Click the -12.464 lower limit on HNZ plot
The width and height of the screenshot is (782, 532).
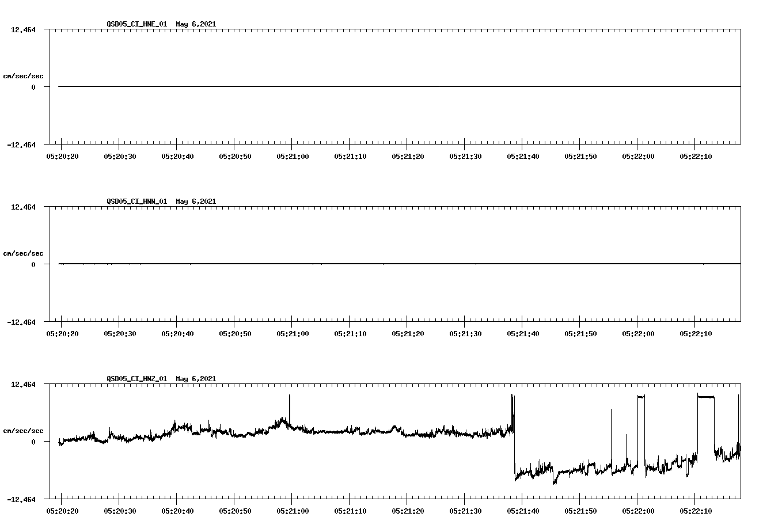(21, 499)
